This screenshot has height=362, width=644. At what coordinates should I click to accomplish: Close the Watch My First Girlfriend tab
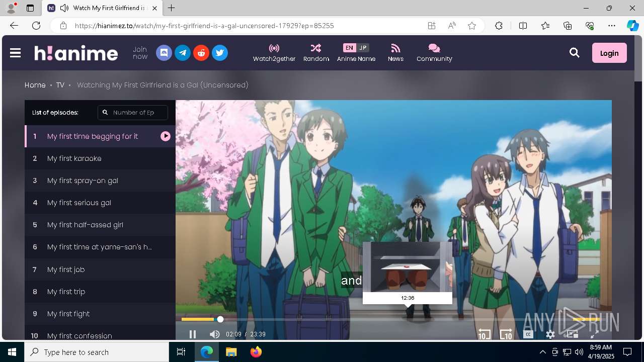pos(155,8)
